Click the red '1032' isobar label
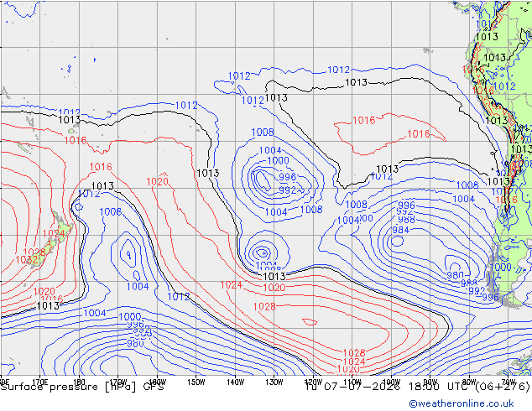Screen dimensions: 532x411 [26, 260]
